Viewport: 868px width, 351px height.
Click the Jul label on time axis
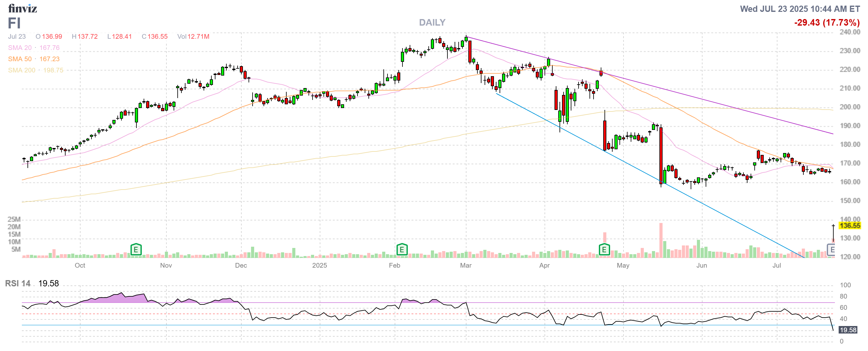(776, 265)
